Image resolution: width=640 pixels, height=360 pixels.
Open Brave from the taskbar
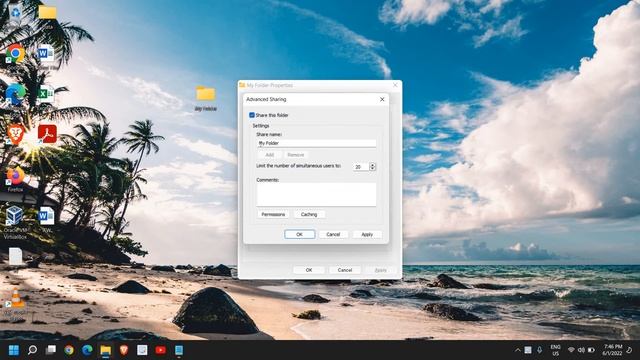click(x=124, y=350)
